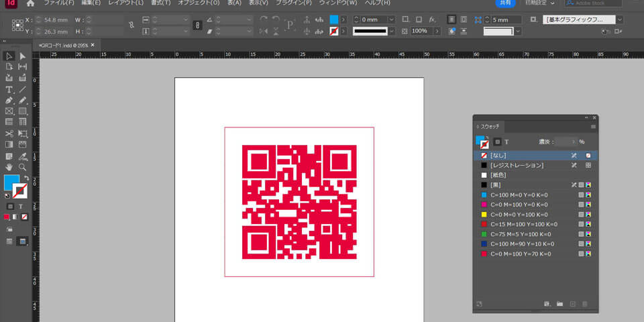Click the blue 共有 share button
The height and width of the screenshot is (322, 644).
coord(505,3)
